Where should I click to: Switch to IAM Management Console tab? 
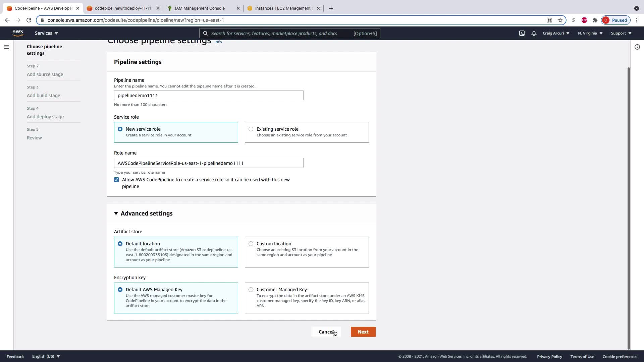200,8
